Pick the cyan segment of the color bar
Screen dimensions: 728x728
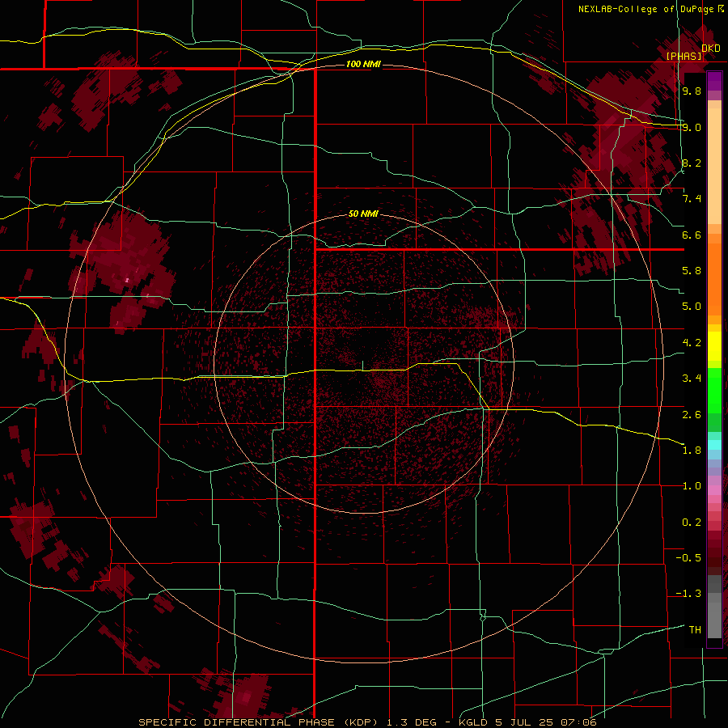click(x=714, y=445)
